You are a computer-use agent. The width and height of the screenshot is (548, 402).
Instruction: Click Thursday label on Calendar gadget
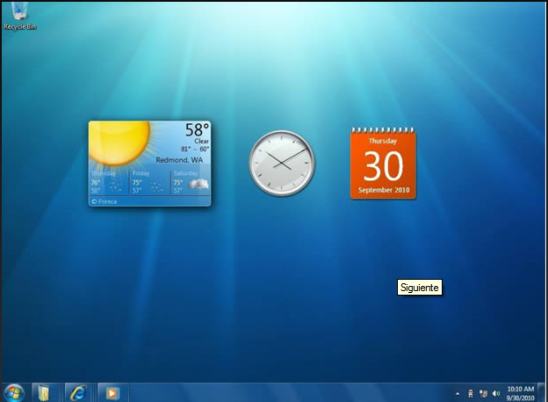tap(383, 141)
